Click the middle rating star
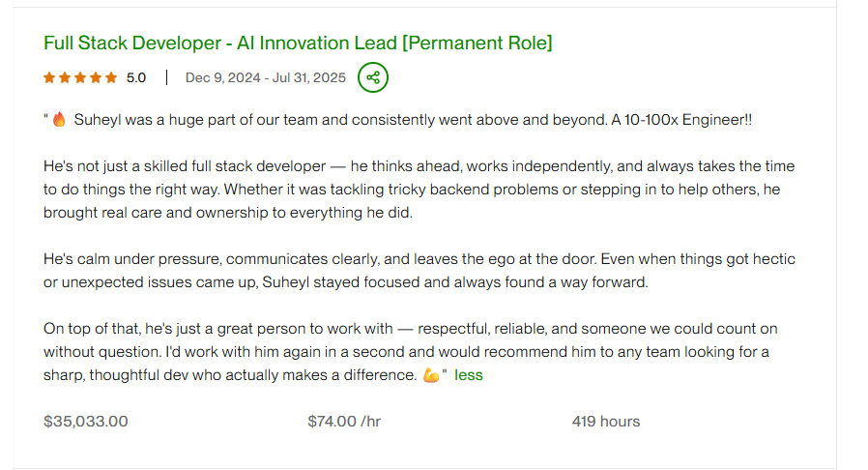Screen dimensions: 868x470 click(x=80, y=77)
